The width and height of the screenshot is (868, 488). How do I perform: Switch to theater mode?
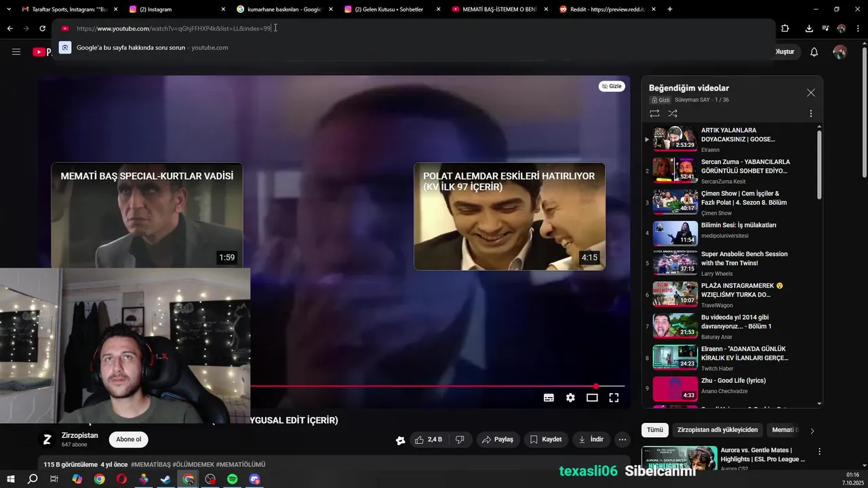click(592, 398)
